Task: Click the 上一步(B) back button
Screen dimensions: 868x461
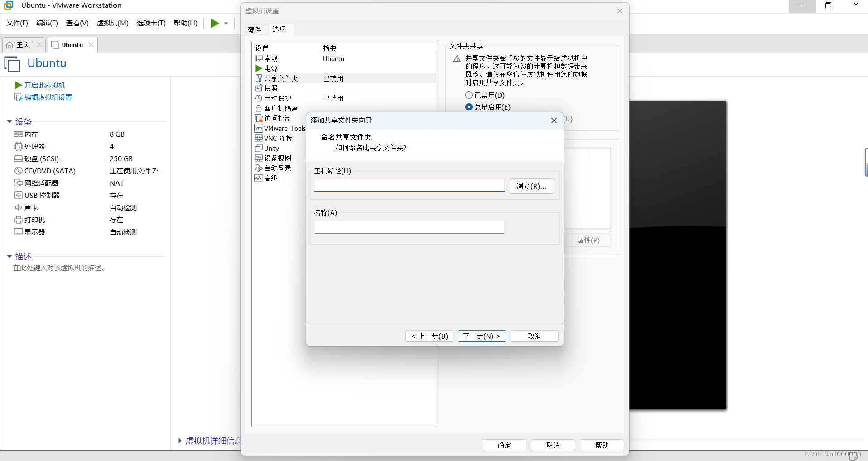Action: point(429,336)
